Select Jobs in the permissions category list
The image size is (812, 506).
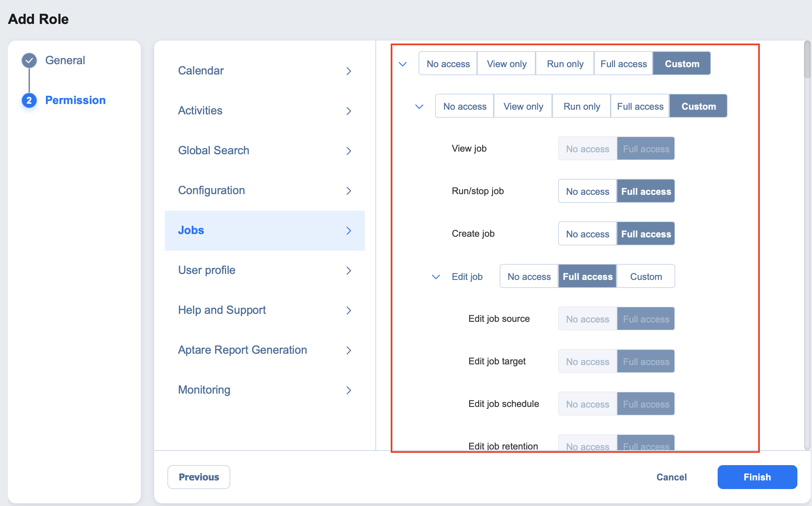click(x=191, y=230)
